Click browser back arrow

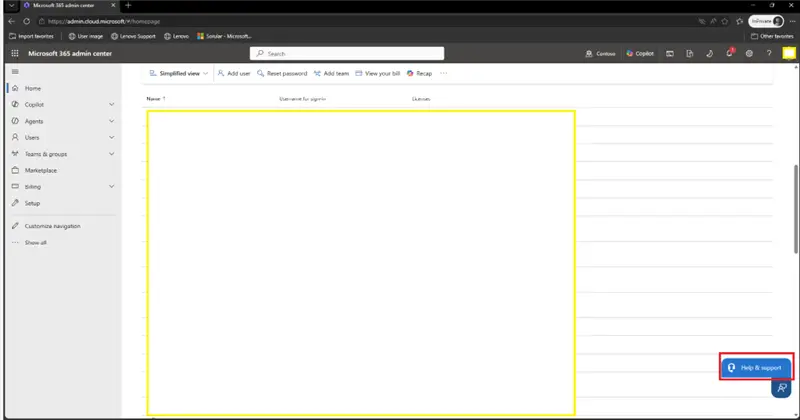coord(12,21)
